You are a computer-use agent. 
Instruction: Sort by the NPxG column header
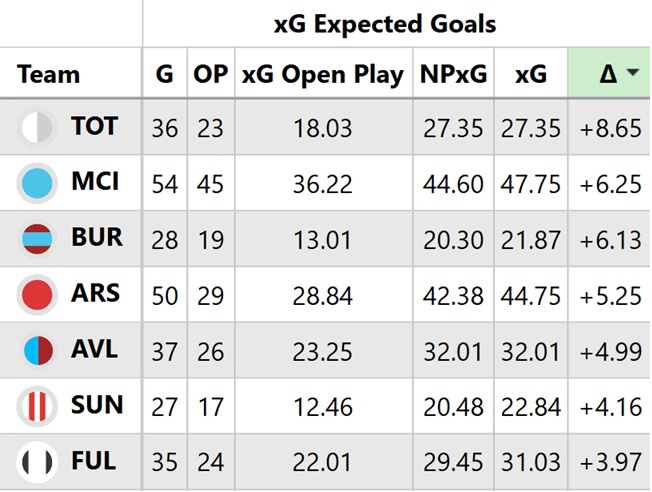tap(455, 74)
